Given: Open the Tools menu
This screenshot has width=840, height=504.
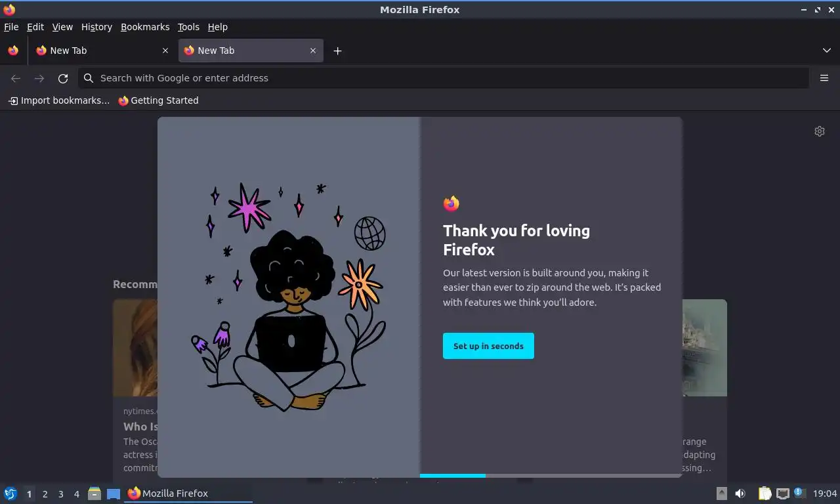Looking at the screenshot, I should pyautogui.click(x=188, y=27).
